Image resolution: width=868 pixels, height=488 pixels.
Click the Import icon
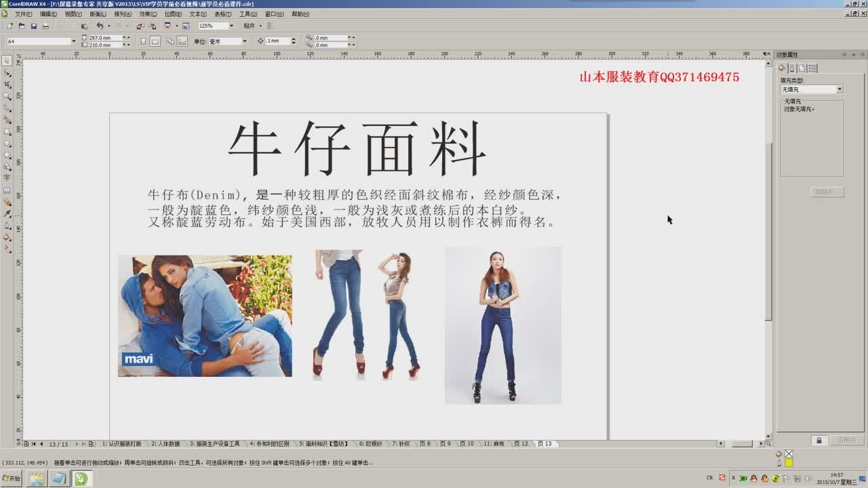pos(140,26)
